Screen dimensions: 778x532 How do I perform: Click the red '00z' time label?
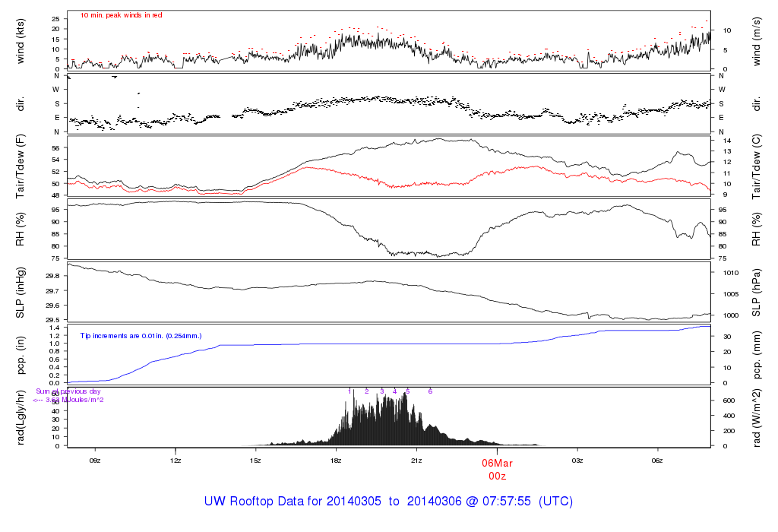(497, 477)
